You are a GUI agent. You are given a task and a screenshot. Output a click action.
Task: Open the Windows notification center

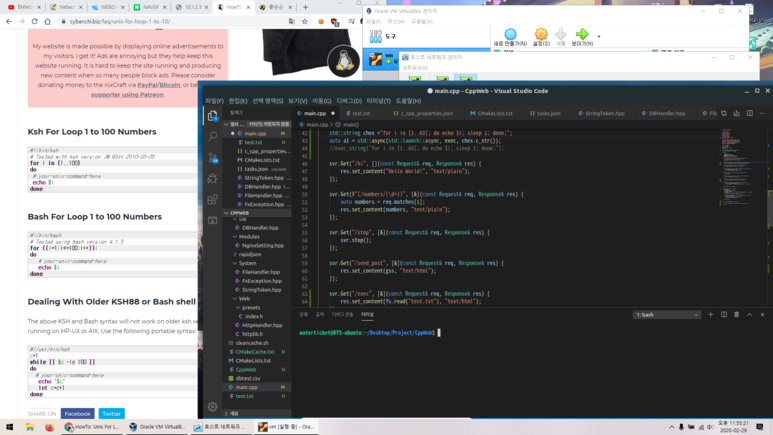[x=760, y=427]
